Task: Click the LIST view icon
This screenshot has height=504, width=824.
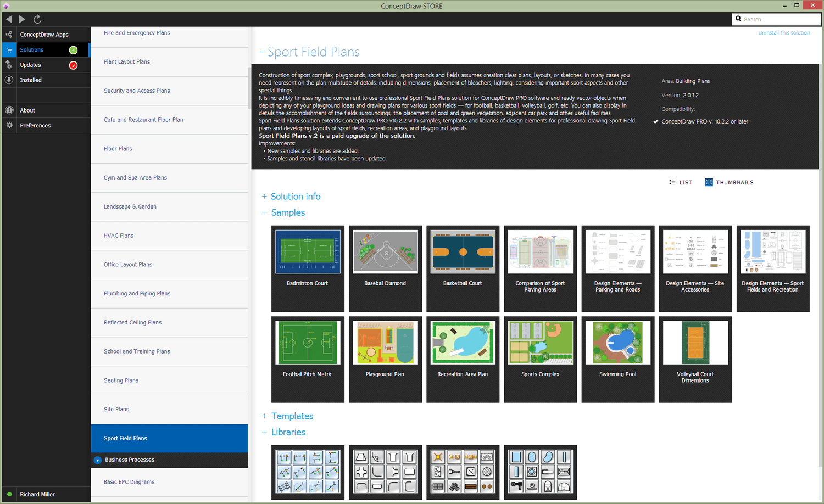Action: coord(672,182)
